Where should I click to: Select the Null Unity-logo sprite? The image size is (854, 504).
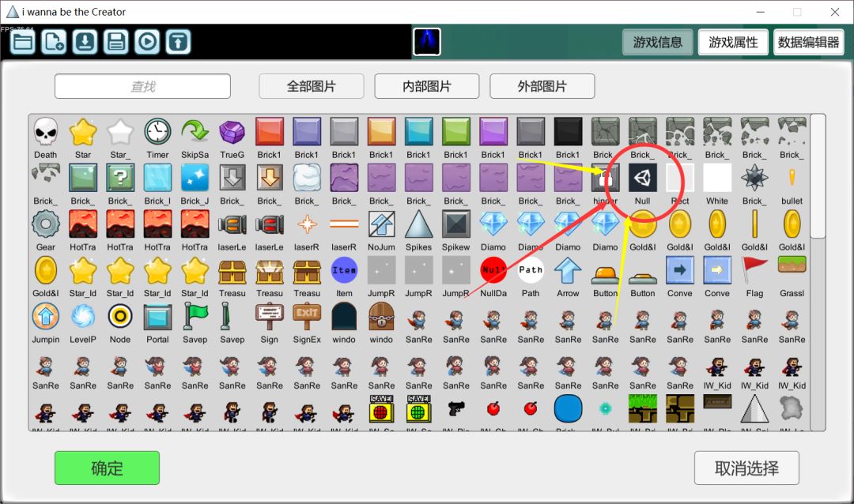tap(643, 178)
